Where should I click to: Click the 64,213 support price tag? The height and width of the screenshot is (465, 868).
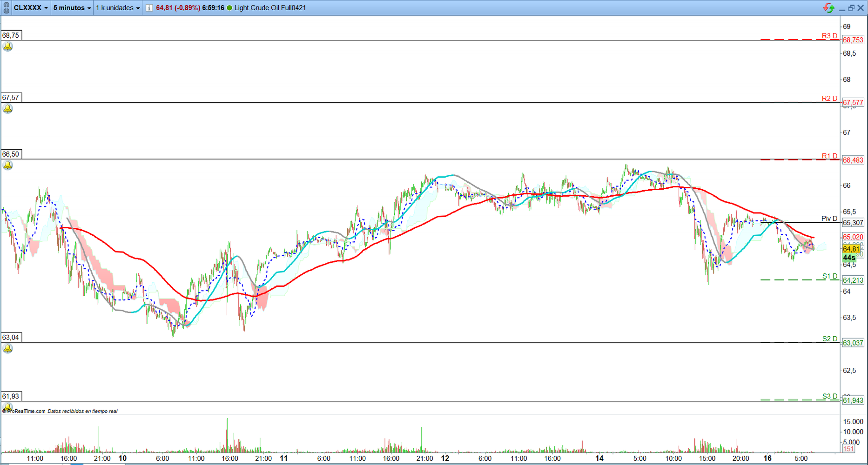point(853,280)
